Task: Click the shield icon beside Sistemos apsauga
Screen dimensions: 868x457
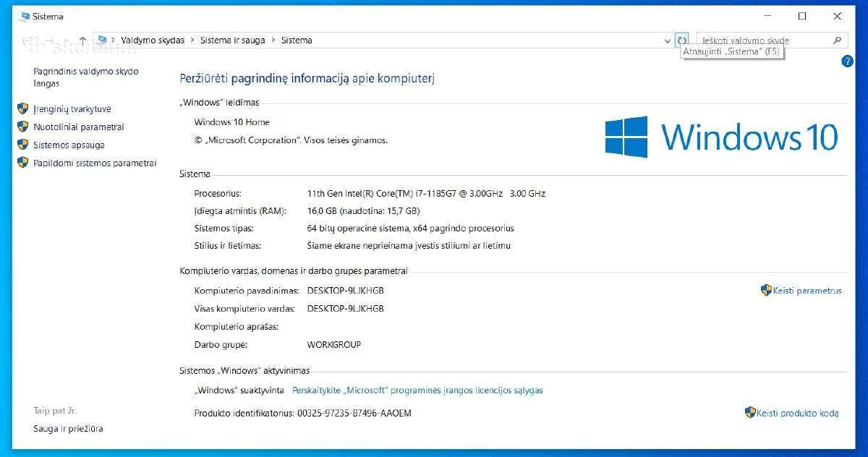Action: [22, 145]
